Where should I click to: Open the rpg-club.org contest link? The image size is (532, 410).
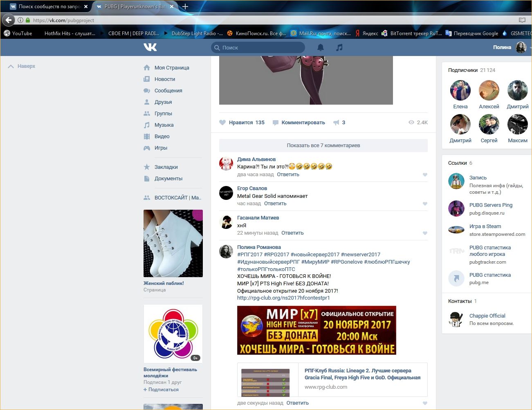point(283,298)
